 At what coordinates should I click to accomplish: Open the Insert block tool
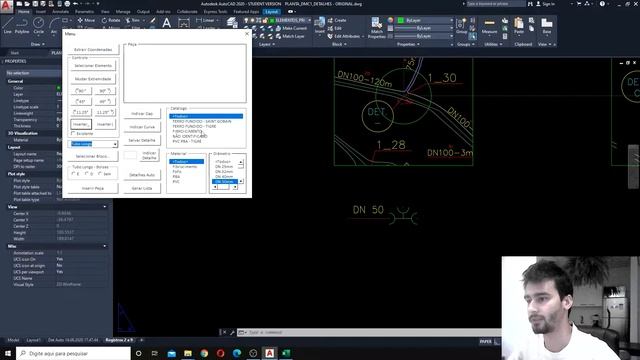(x=320, y=25)
